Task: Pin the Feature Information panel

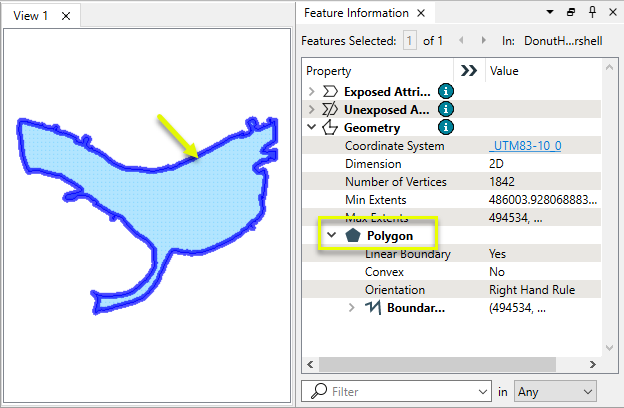Action: click(x=593, y=13)
